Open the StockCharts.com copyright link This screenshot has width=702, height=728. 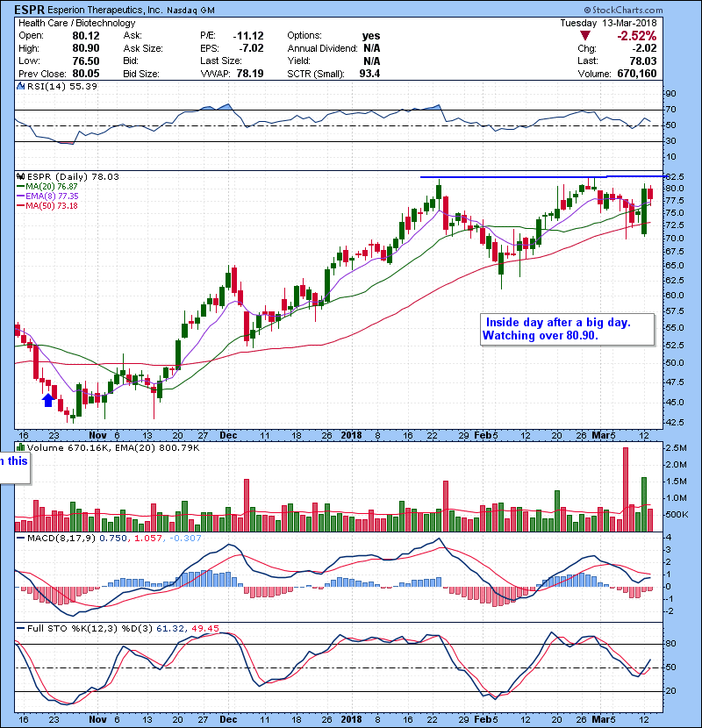coord(624,10)
